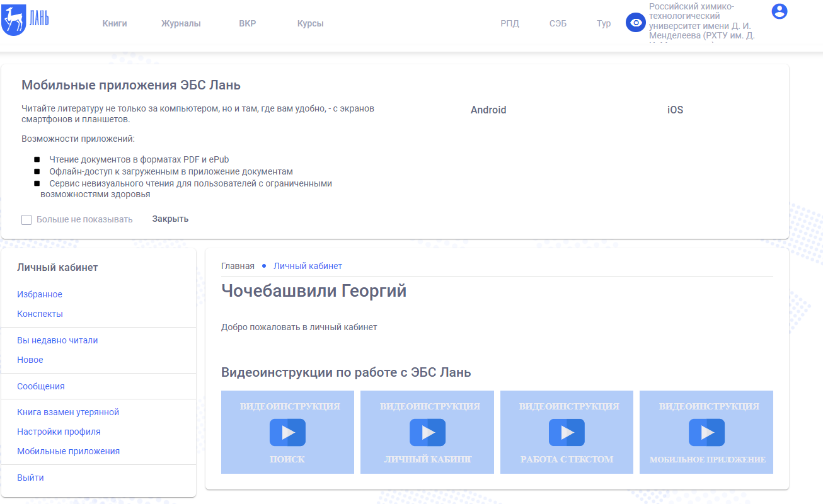The image size is (823, 504).
Task: Click the Возможности приложений: text
Action: (78, 139)
